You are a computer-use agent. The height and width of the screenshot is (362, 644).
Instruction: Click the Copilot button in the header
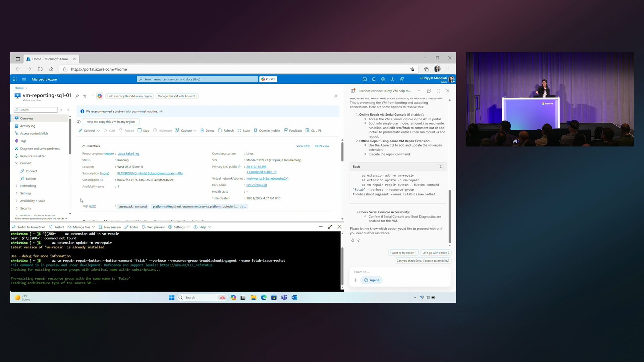pos(268,79)
